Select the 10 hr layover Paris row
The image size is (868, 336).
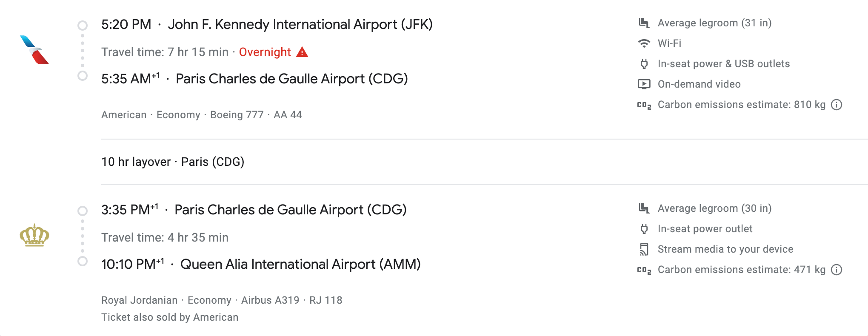click(172, 162)
